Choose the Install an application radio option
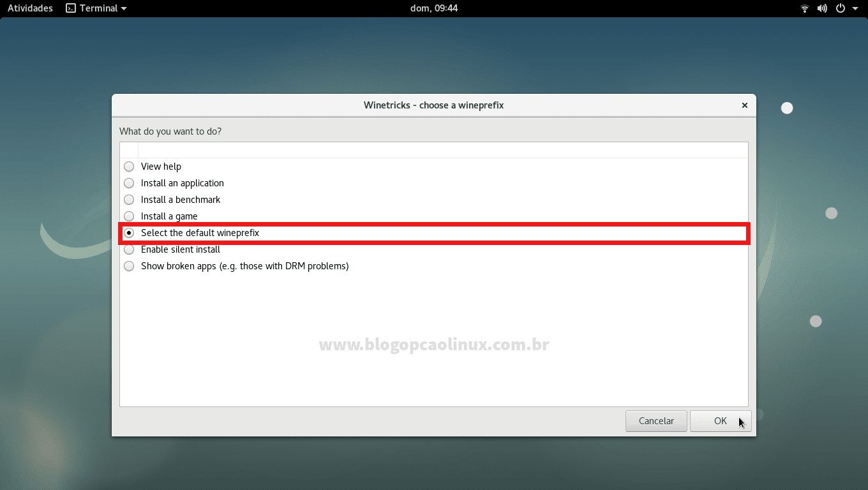868x490 pixels. (129, 183)
